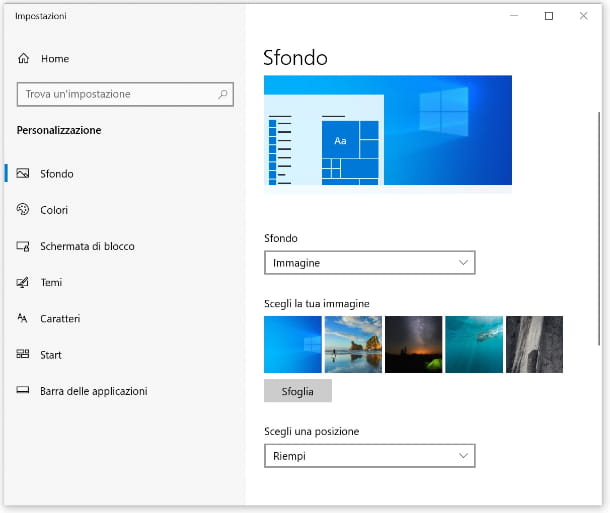The image size is (610, 513).
Task: Open the Riempi position dropdown
Action: [x=369, y=456]
